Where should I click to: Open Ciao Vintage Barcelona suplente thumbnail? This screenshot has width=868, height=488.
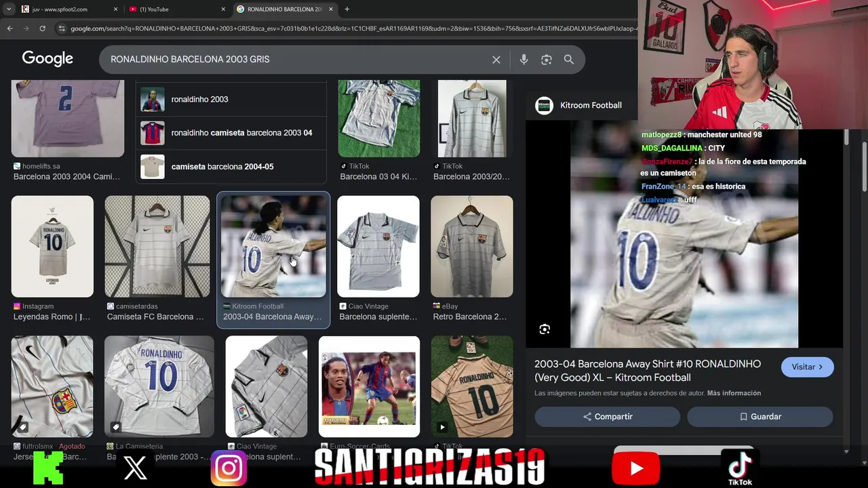coord(378,247)
